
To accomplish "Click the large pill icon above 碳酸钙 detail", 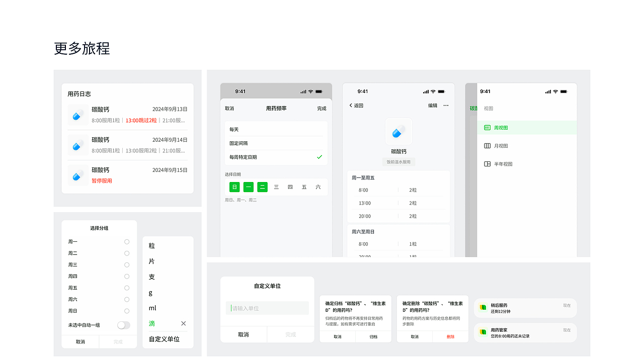I will 398,132.
